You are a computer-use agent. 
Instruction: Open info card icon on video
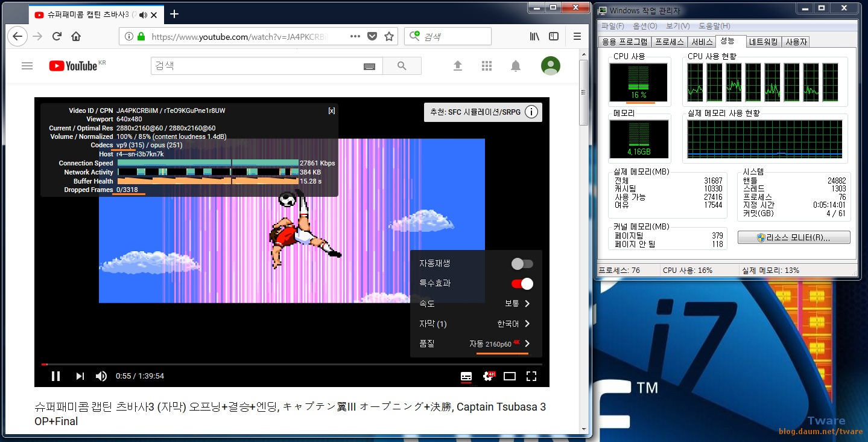pyautogui.click(x=531, y=112)
